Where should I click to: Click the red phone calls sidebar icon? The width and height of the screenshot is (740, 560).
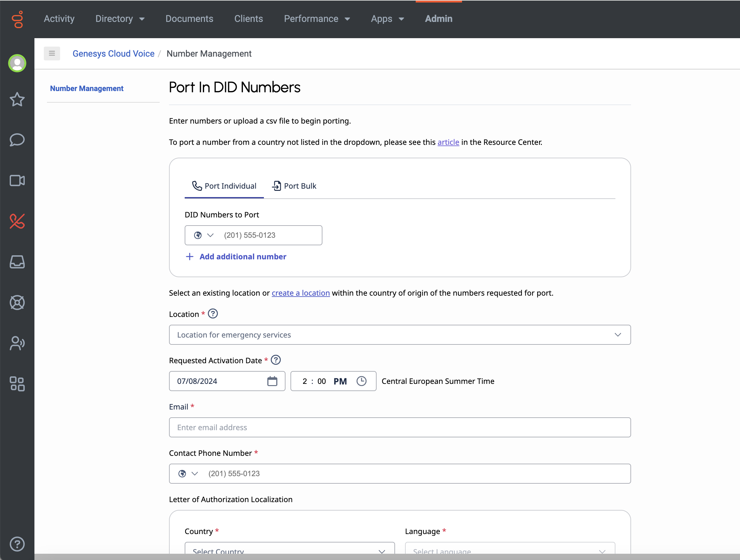[17, 221]
